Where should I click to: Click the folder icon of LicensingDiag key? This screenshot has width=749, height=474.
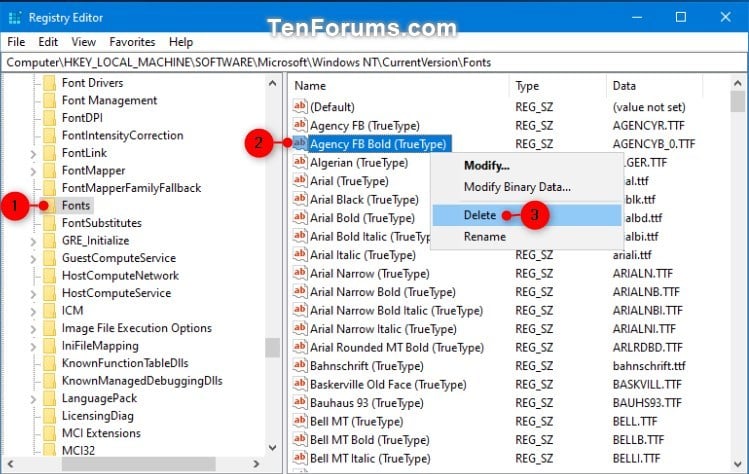pyautogui.click(x=49, y=416)
